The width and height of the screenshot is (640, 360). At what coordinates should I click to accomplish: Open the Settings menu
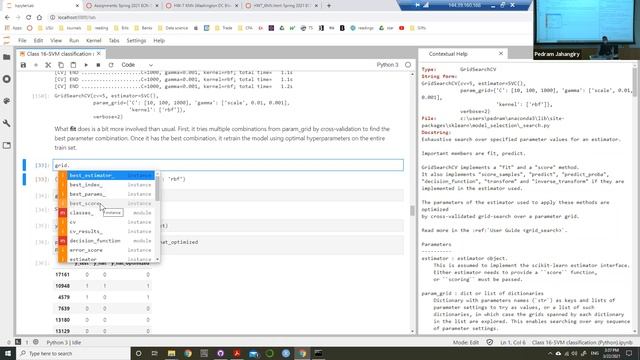tap(136, 40)
